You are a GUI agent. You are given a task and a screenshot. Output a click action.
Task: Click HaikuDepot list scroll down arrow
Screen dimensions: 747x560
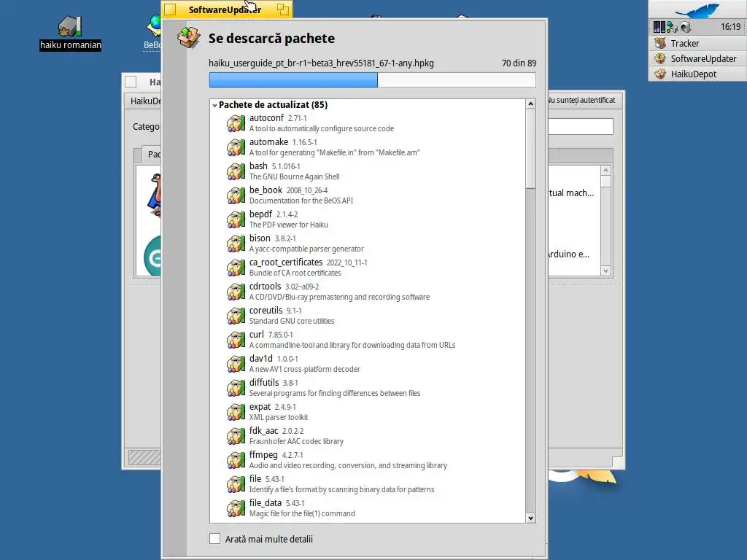pyautogui.click(x=606, y=271)
